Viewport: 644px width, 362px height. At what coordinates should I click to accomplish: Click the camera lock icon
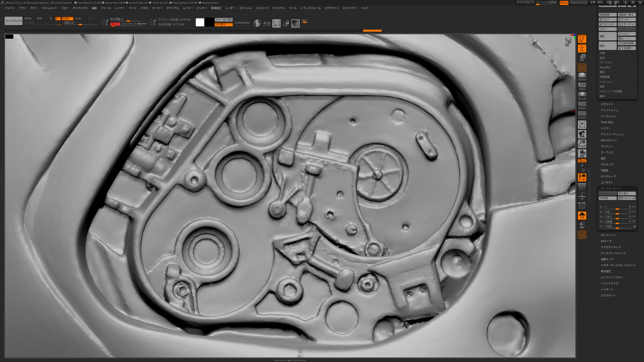[x=286, y=23]
